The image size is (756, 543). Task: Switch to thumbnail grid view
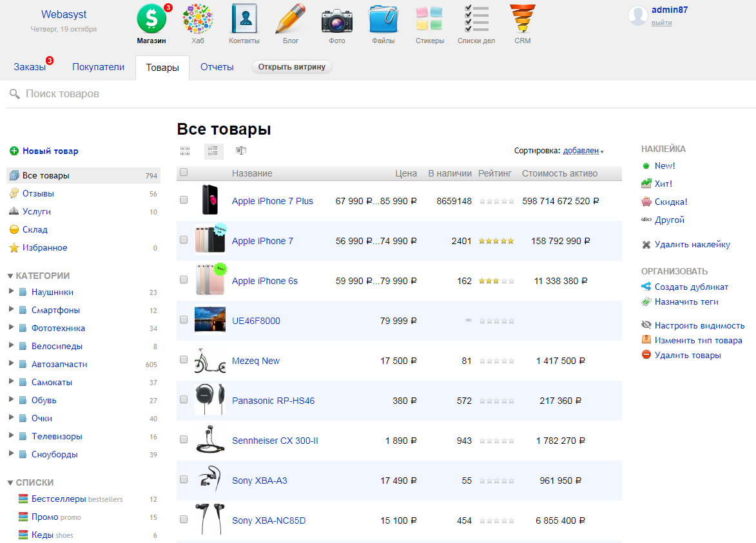coord(185,151)
